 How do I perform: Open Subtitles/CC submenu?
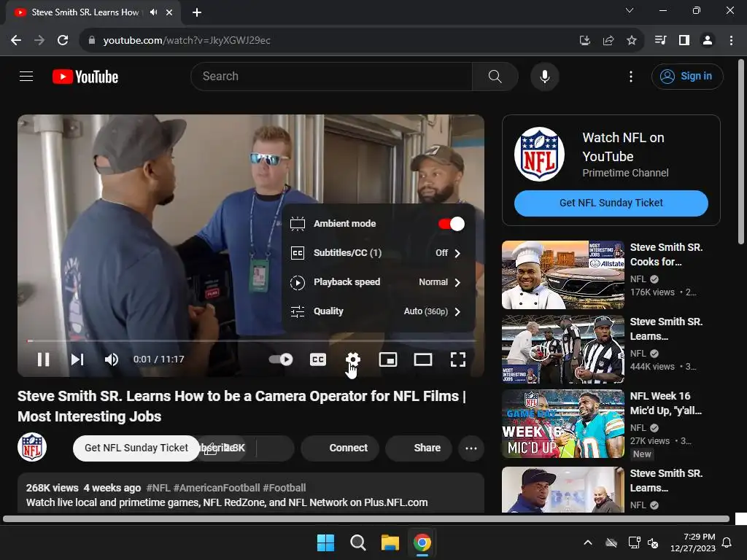pyautogui.click(x=379, y=253)
